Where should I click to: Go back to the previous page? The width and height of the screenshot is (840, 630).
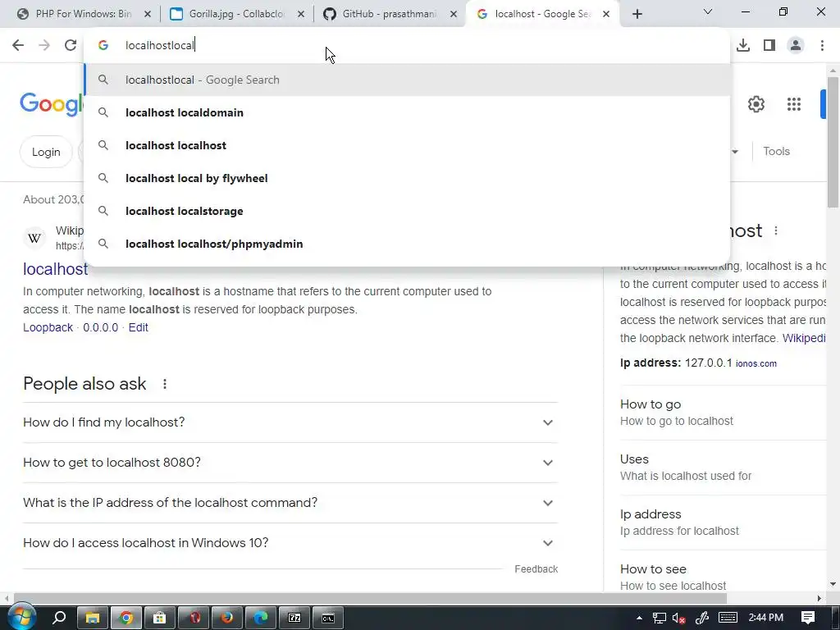[x=18, y=45]
